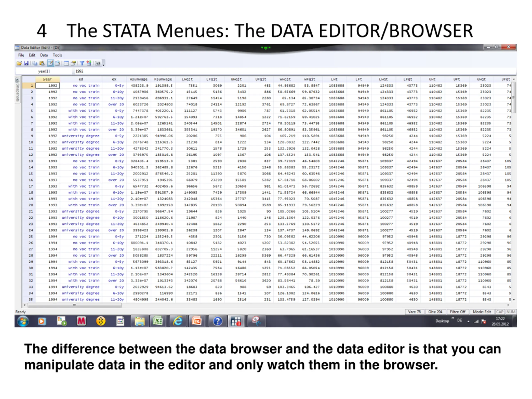Open the Internet Explorer taskbar icon
This screenshot has height=399, width=532.
177,321
